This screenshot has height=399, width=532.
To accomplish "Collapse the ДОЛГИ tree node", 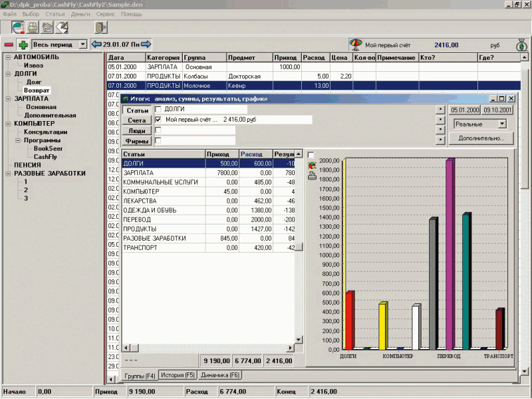I will tap(8, 74).
